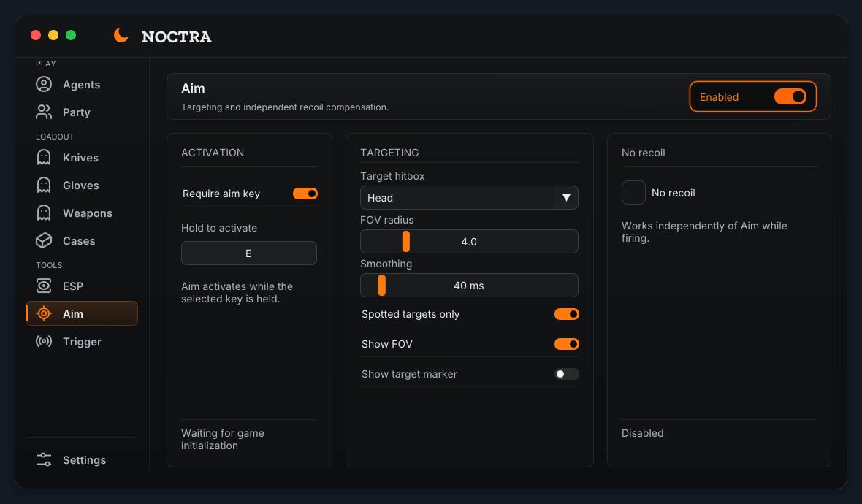Image resolution: width=862 pixels, height=504 pixels.
Task: Turn off Require aim key switch
Action: pyautogui.click(x=305, y=194)
